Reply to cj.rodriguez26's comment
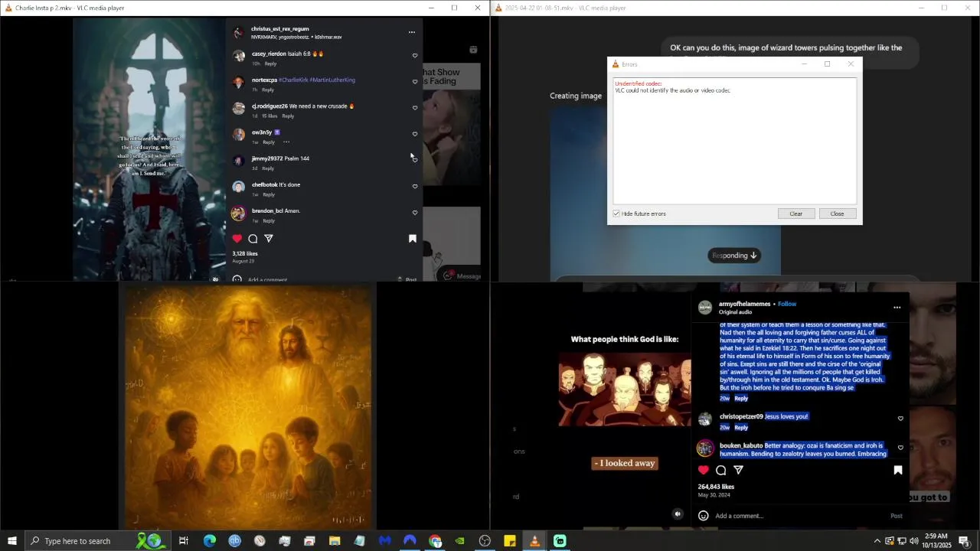The width and height of the screenshot is (980, 551). (x=288, y=116)
